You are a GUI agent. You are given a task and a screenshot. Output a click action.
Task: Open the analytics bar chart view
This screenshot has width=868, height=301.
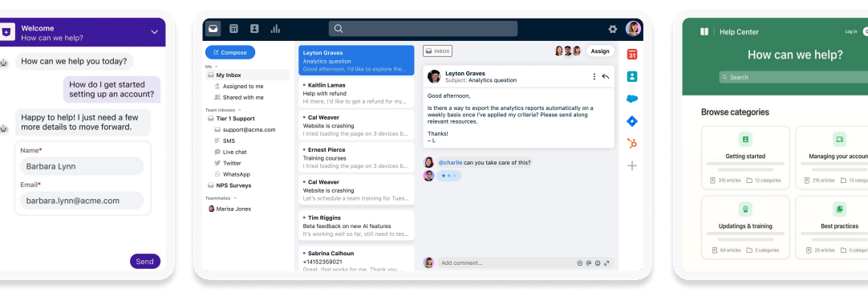[x=275, y=29]
